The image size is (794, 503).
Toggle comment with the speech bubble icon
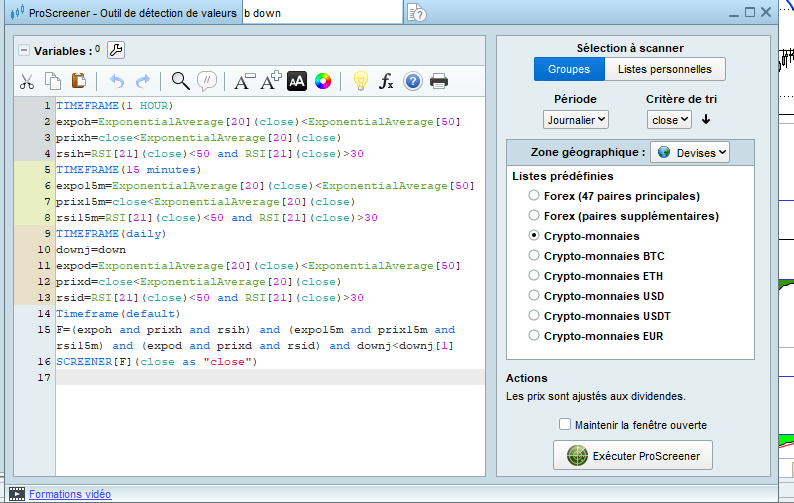point(207,81)
